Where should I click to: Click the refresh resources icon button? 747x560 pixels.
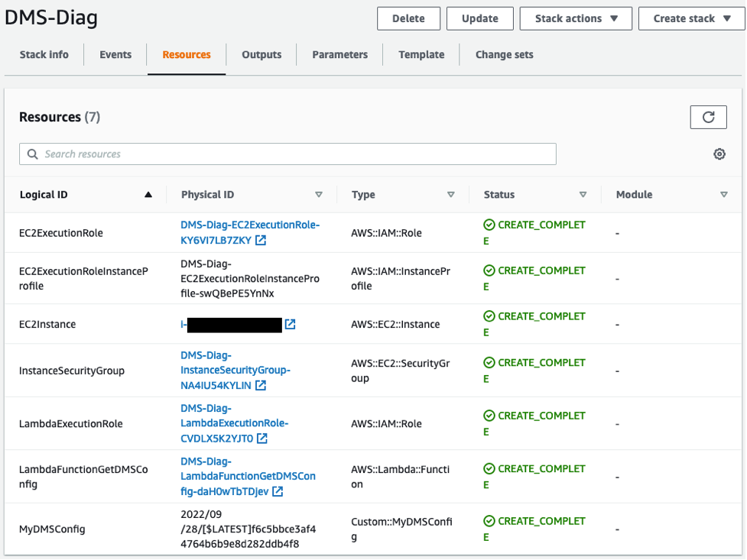[x=708, y=117]
